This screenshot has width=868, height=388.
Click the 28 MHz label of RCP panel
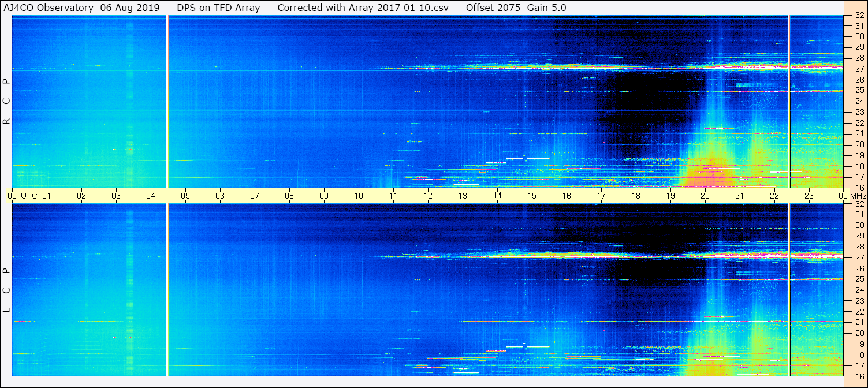(859, 58)
